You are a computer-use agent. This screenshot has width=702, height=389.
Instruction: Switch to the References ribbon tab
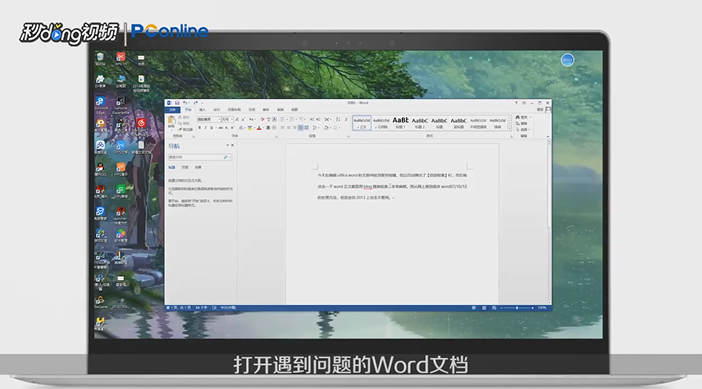[252, 110]
